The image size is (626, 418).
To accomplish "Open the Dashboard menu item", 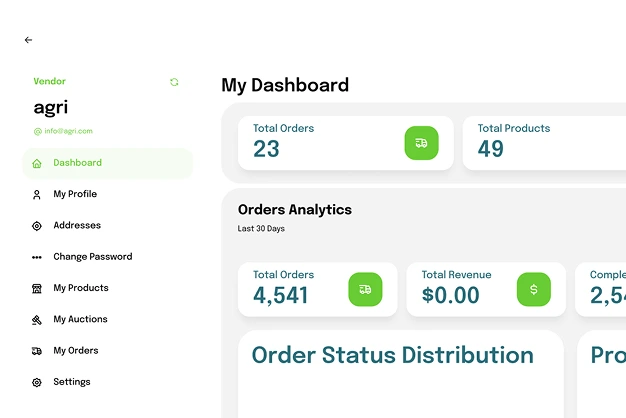I will (78, 163).
